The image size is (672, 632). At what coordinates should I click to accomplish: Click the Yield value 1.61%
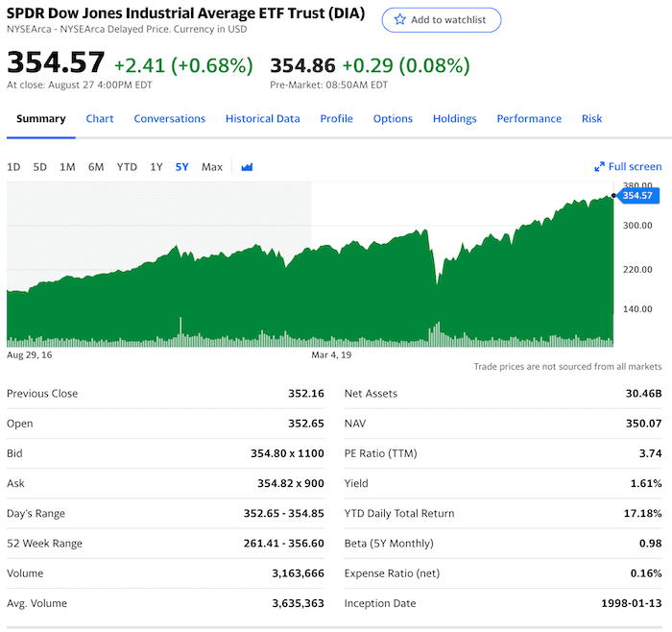646,484
